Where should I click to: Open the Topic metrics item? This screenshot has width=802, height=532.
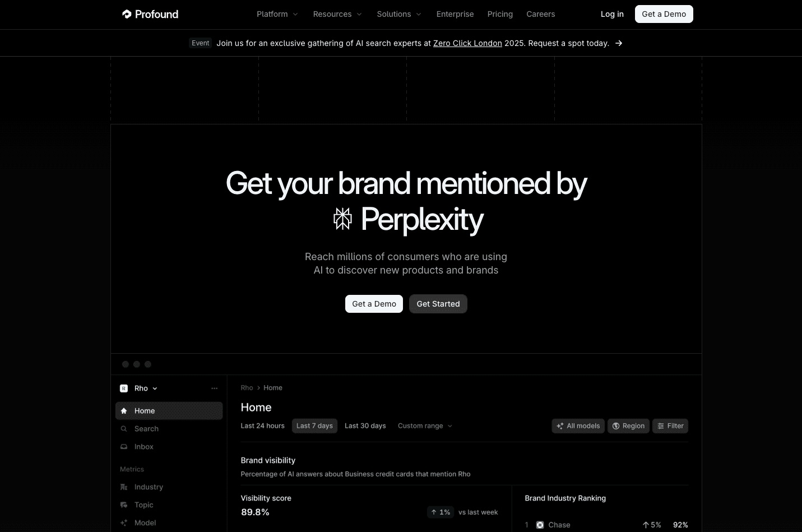[143, 505]
